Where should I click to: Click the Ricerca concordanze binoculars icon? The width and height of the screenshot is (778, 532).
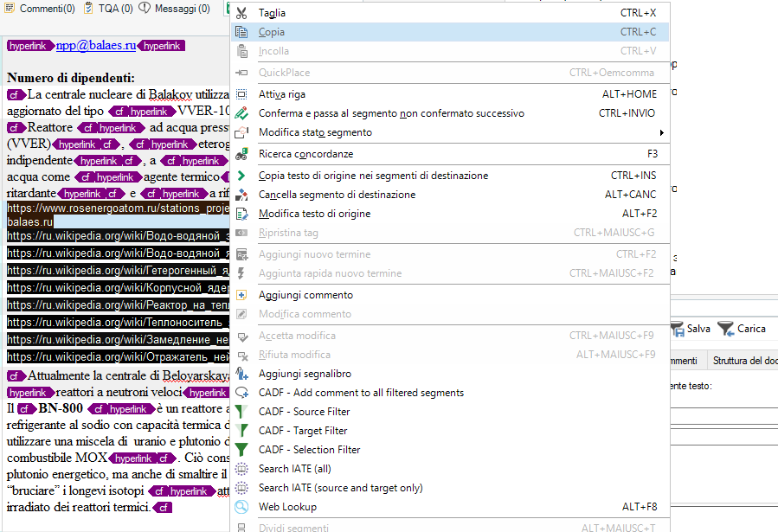point(241,154)
